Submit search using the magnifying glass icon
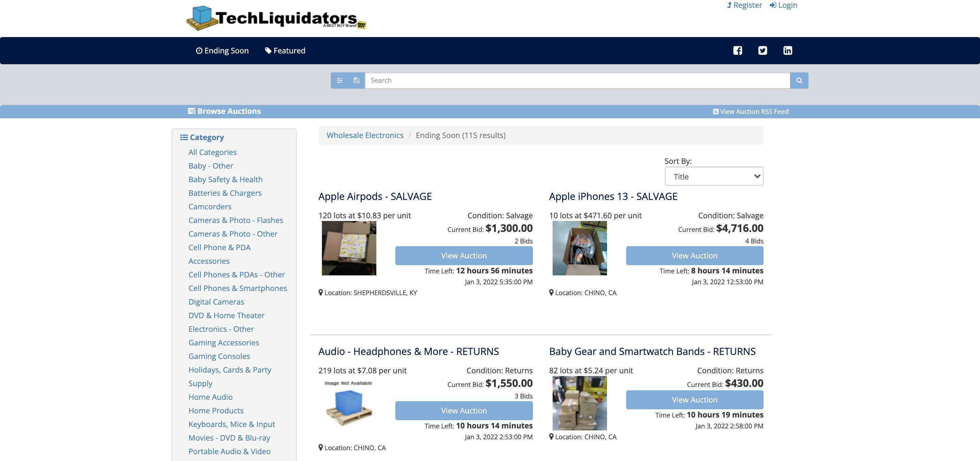 pos(799,80)
